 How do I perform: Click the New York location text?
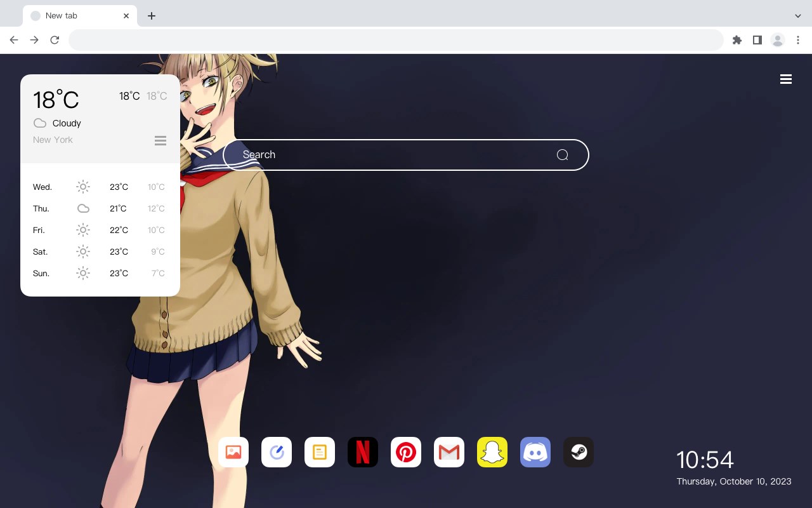point(53,140)
